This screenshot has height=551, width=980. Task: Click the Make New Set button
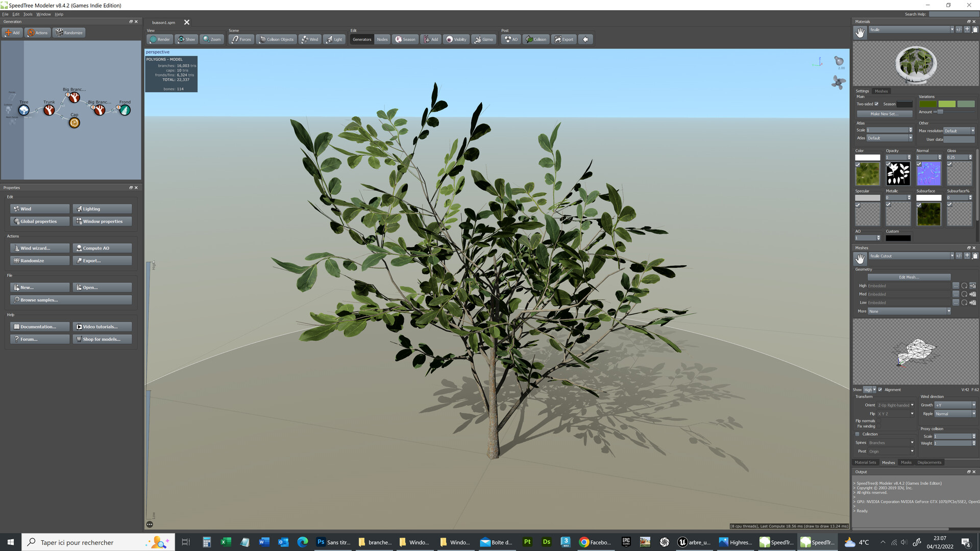pos(884,113)
